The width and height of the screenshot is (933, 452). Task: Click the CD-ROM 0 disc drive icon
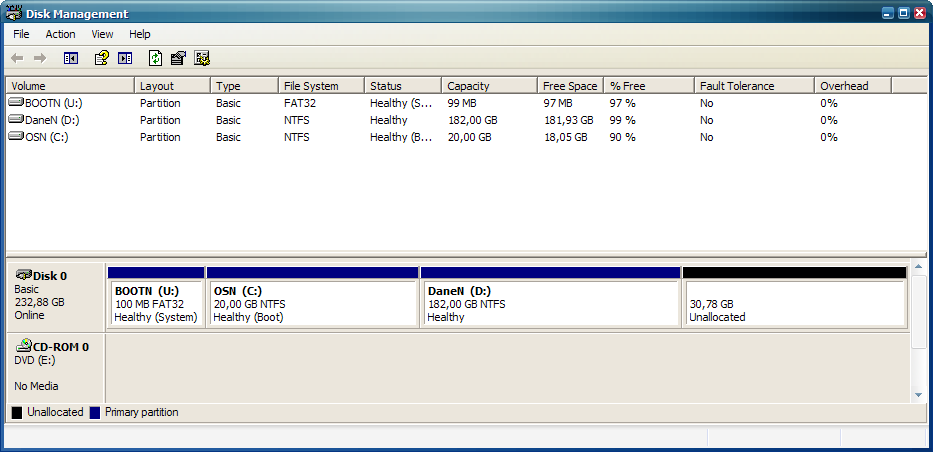23,346
